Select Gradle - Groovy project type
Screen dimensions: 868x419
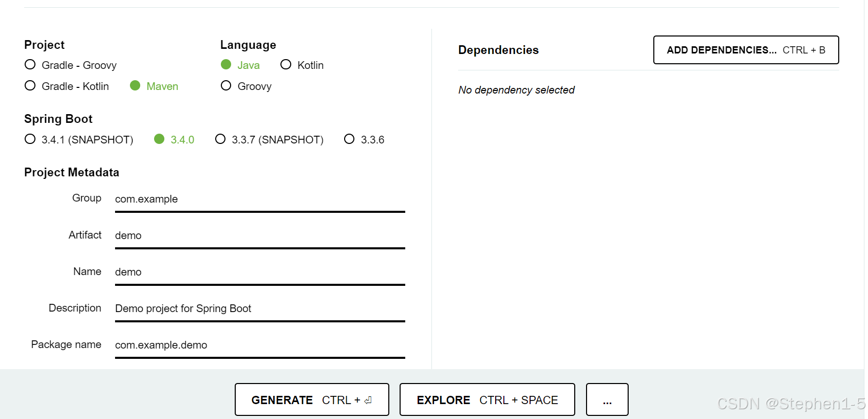click(x=71, y=65)
